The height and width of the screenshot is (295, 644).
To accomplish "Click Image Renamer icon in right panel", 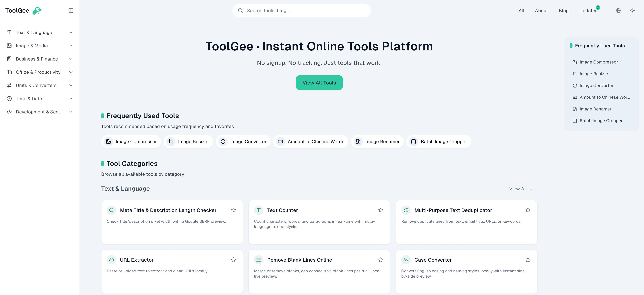I will click(574, 109).
